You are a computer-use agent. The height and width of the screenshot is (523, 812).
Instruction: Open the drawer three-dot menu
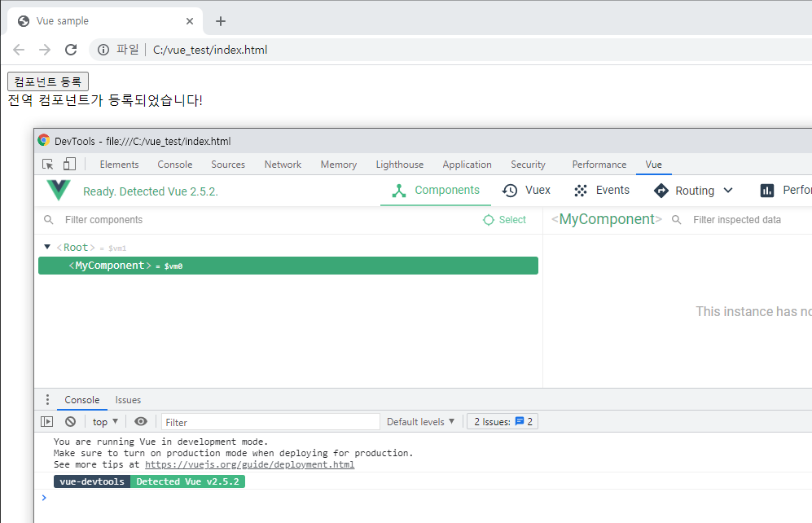click(47, 400)
